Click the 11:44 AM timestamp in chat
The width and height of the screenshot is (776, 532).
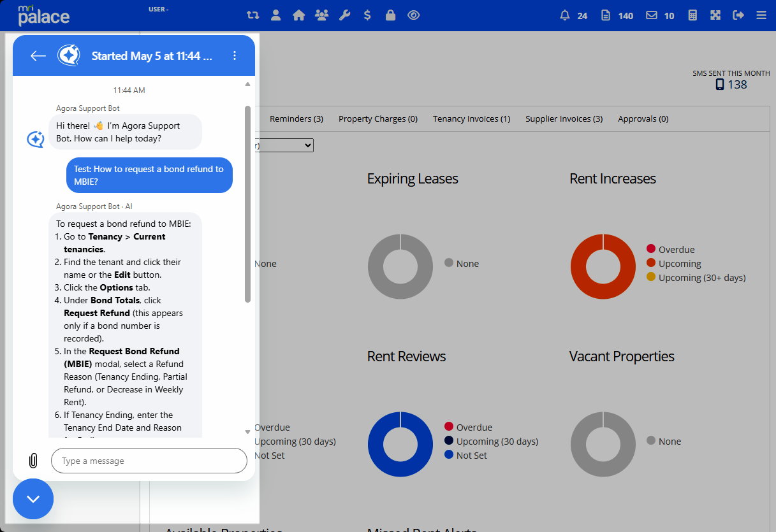click(x=129, y=90)
